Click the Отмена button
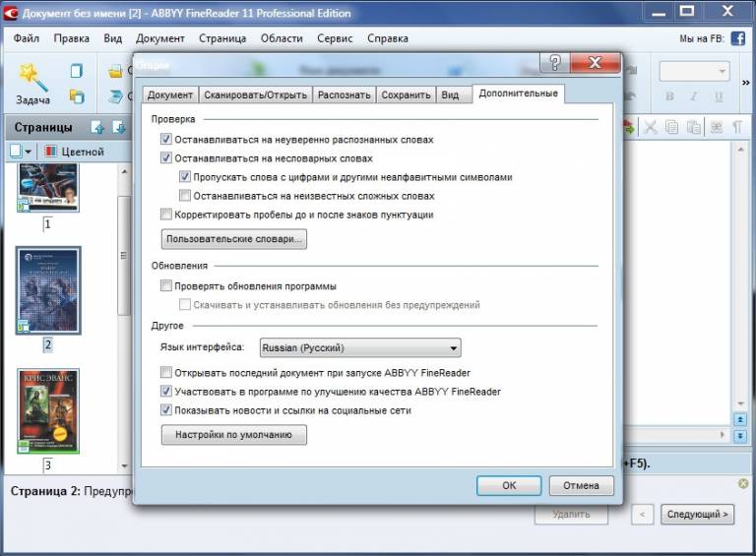The image size is (756, 556). [x=582, y=486]
